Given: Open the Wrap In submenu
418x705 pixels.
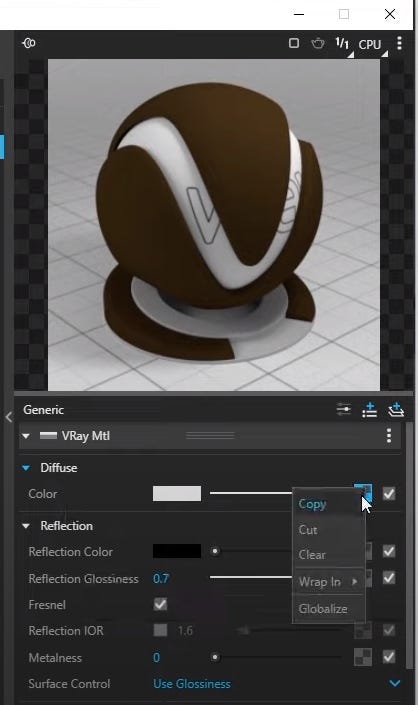Looking at the screenshot, I should point(329,582).
